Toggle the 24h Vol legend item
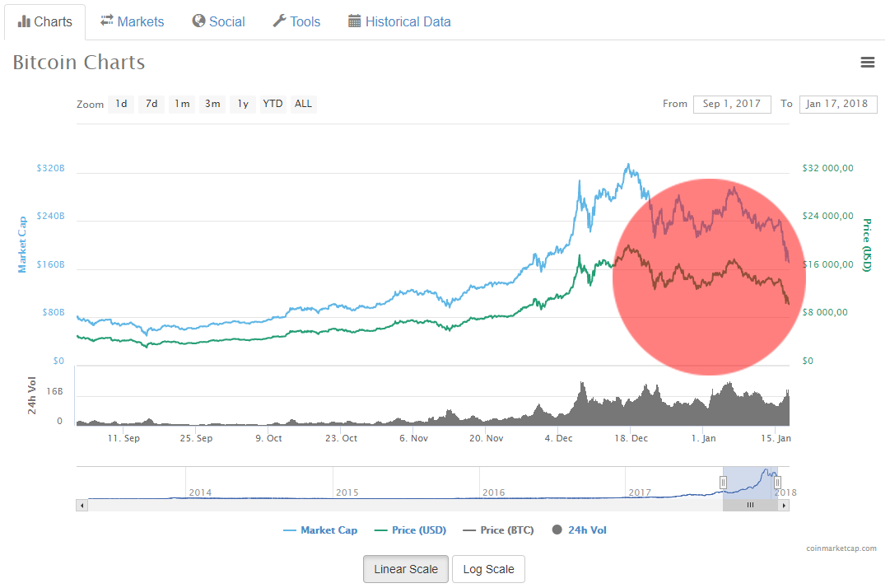Viewport: 890px width, 588px height. tap(580, 530)
